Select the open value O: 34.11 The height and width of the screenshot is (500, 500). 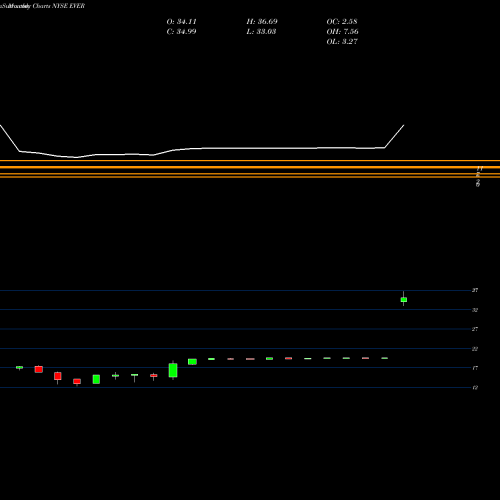181,22
